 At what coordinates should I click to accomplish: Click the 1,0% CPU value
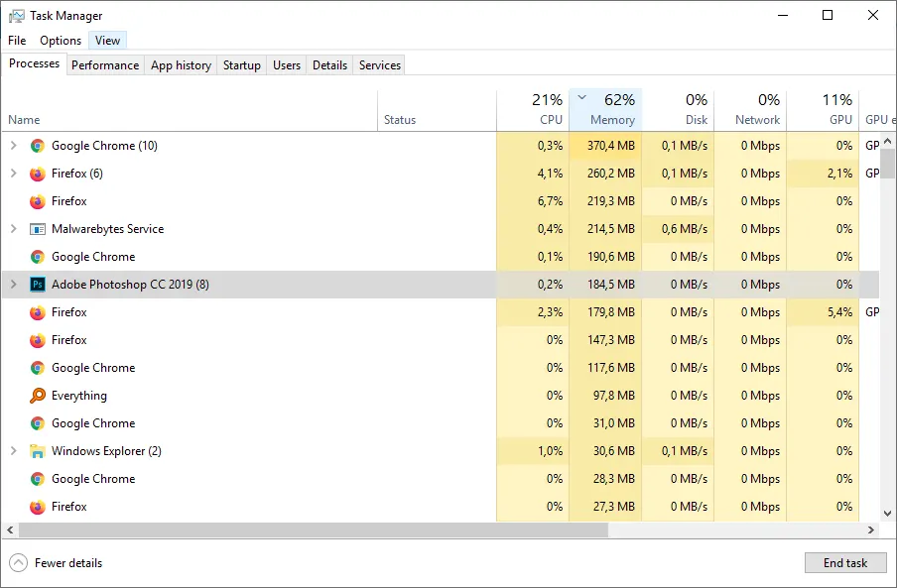click(551, 451)
